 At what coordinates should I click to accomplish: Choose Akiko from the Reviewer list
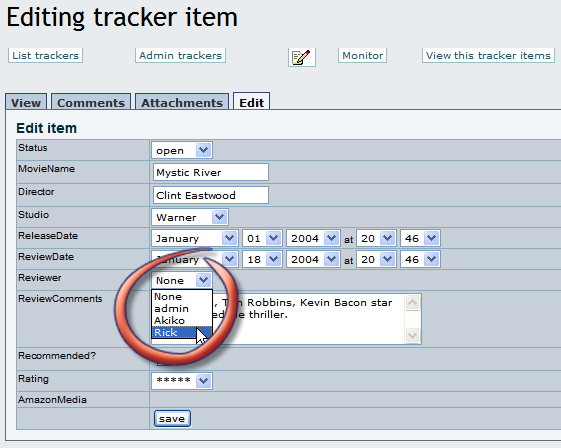[182, 320]
